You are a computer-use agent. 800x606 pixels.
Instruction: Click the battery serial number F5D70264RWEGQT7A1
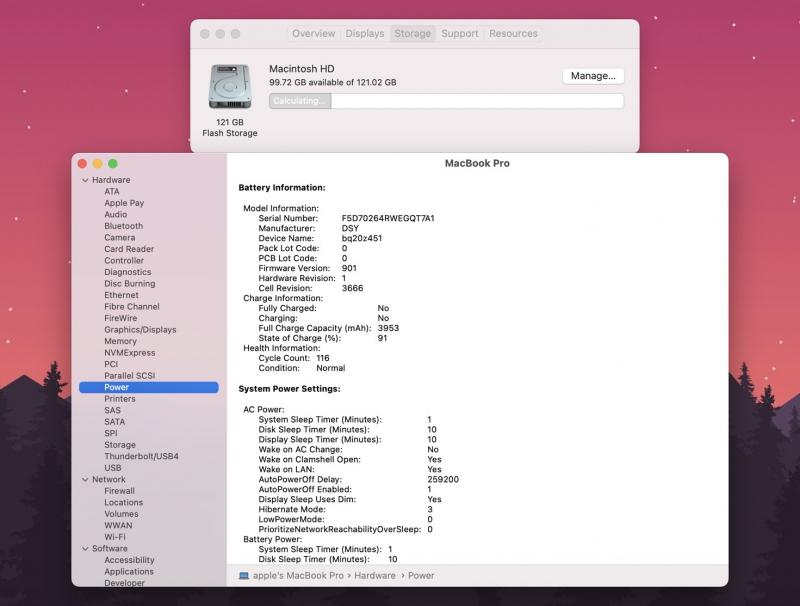(x=388, y=218)
